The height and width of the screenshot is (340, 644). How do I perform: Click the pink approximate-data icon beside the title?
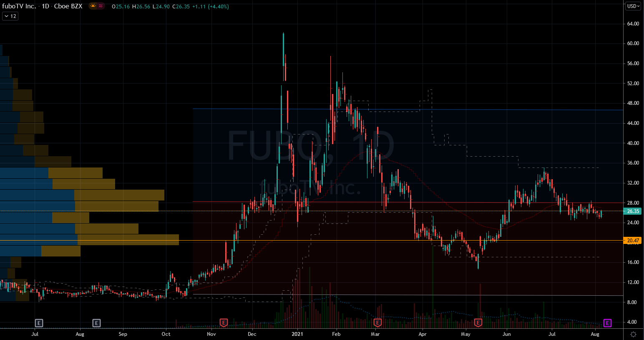(x=101, y=6)
